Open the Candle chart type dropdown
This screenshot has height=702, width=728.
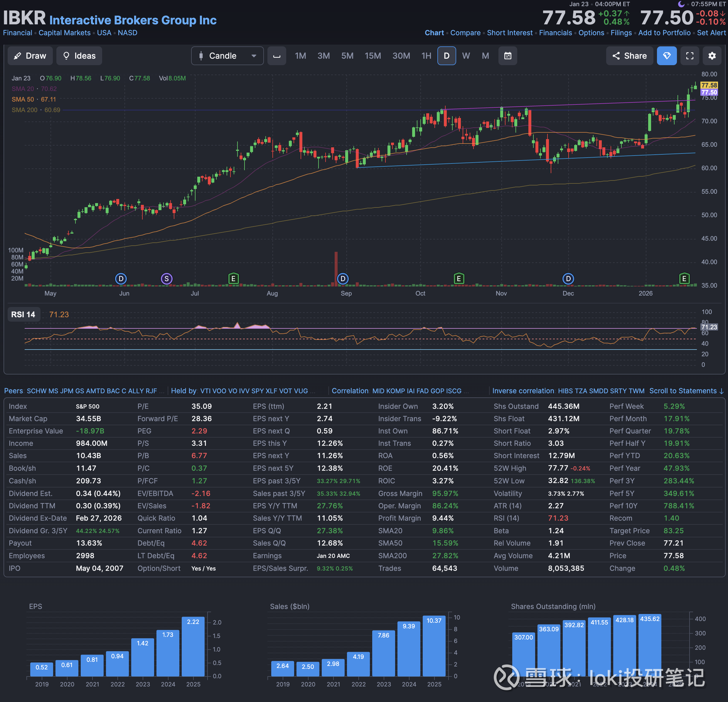click(227, 56)
